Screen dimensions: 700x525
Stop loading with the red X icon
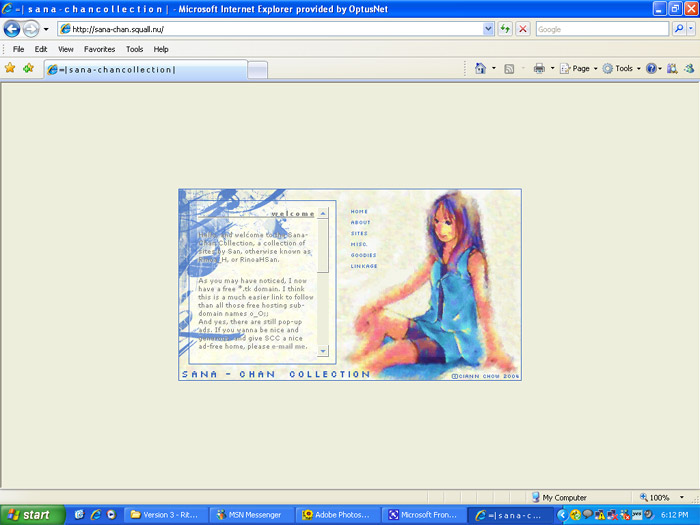point(522,29)
